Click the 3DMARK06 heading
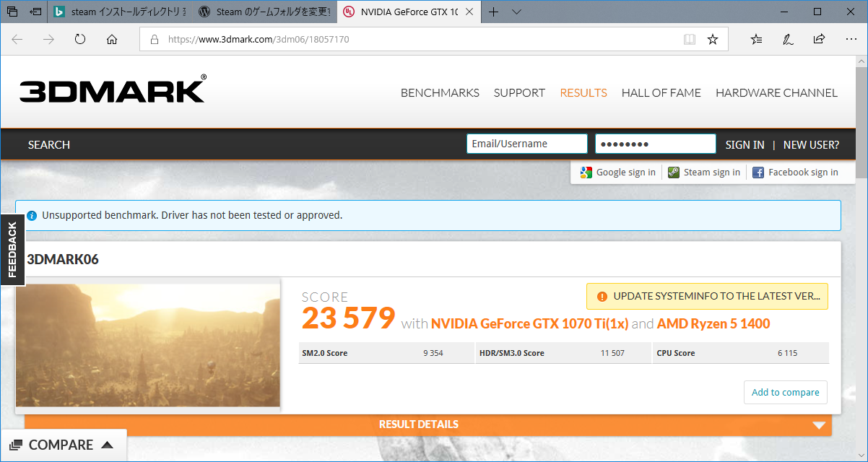 point(63,259)
